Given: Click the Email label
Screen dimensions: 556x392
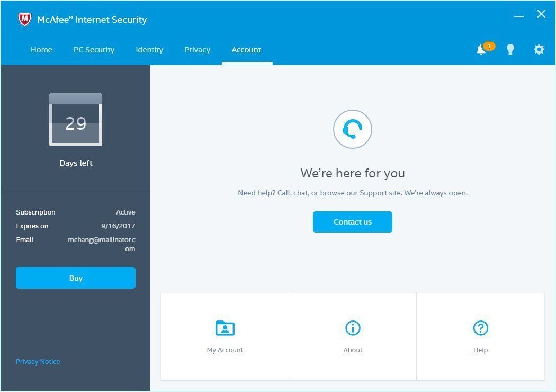Looking at the screenshot, I should point(25,240).
